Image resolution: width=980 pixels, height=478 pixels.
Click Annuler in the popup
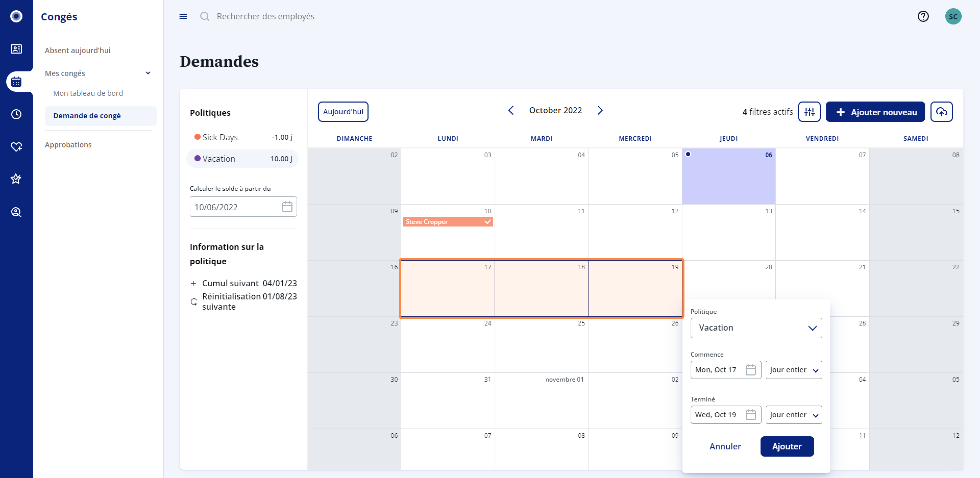725,446
